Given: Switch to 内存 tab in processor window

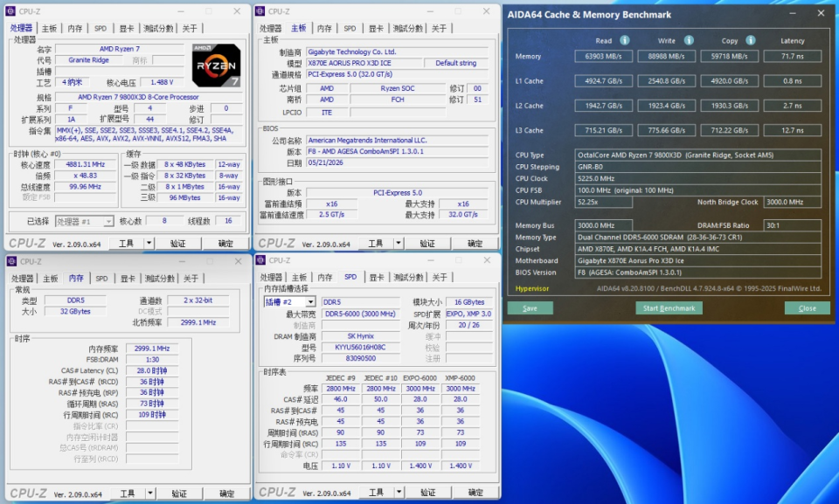Looking at the screenshot, I should 75,28.
